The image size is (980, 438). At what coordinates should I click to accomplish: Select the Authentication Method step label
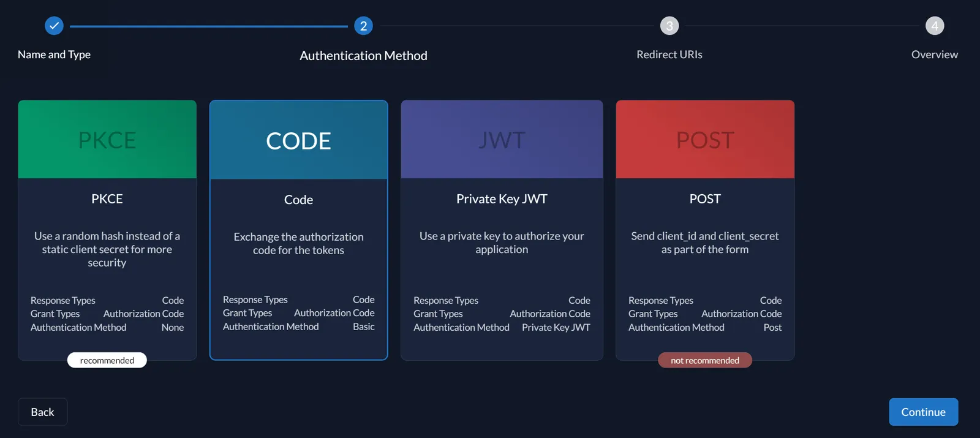pos(363,56)
